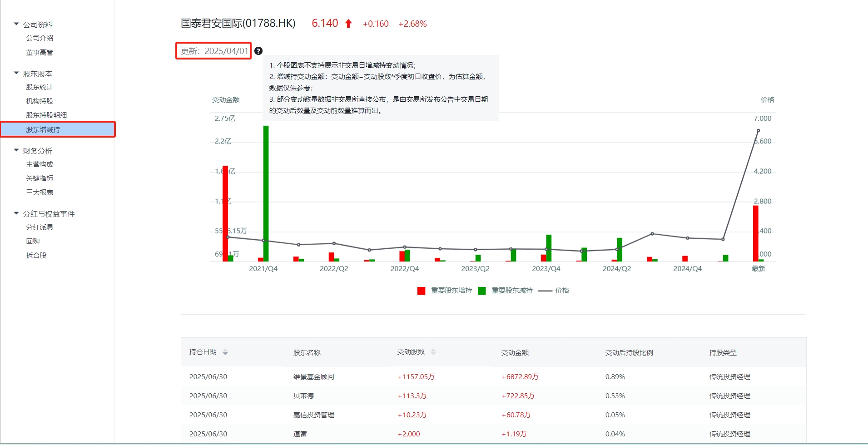Open 股东持股明细 page
This screenshot has height=445, width=868.
[x=46, y=115]
